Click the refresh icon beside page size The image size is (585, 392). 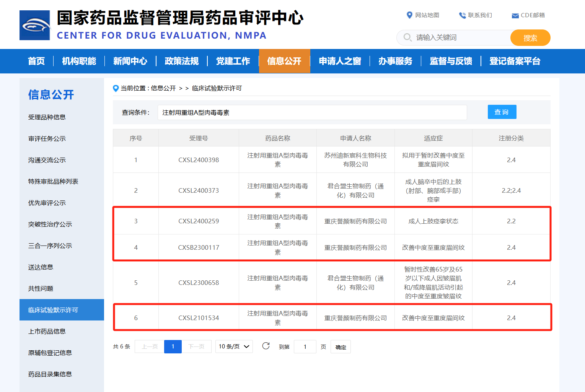point(266,346)
